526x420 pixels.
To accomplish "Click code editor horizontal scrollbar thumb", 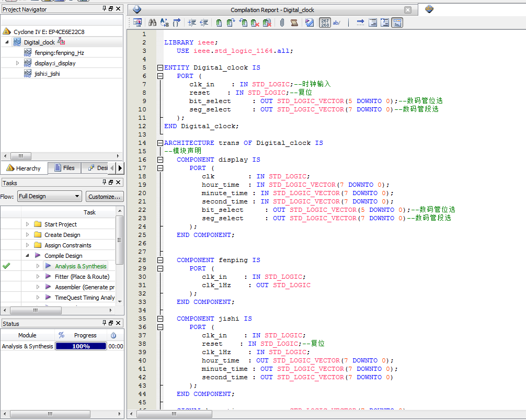I will (174, 414).
